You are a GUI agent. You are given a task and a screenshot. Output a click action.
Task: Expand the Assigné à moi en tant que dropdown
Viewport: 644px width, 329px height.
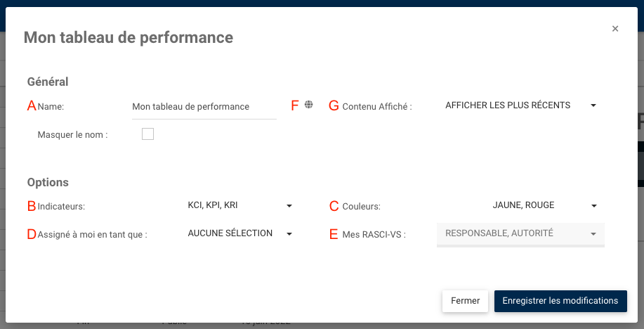[x=289, y=234]
